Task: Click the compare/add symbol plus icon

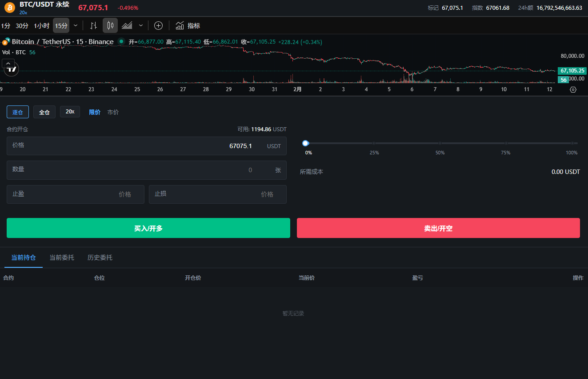Action: click(x=158, y=26)
